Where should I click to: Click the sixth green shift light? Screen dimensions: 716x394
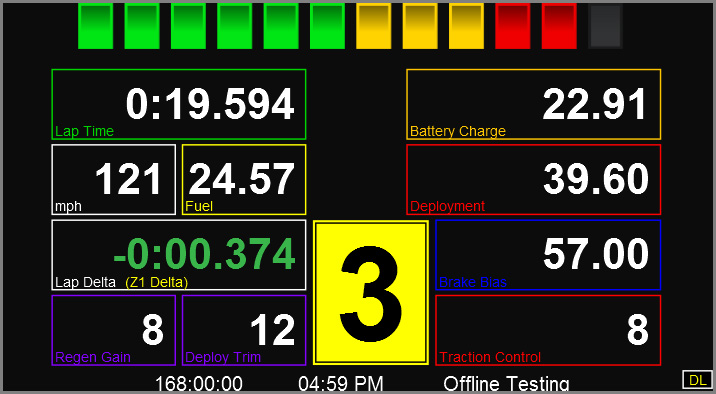(x=327, y=26)
